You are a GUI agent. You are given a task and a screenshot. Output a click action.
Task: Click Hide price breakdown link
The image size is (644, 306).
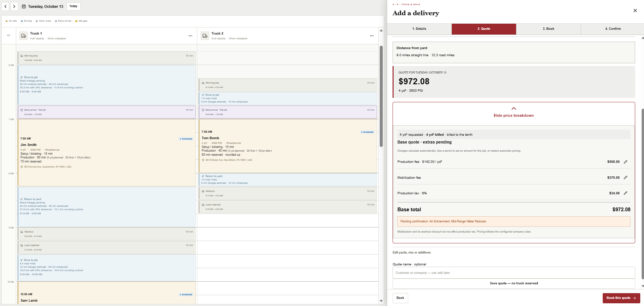514,115
